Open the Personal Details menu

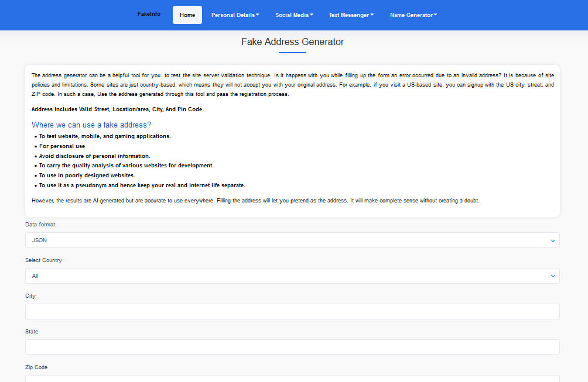pos(235,15)
